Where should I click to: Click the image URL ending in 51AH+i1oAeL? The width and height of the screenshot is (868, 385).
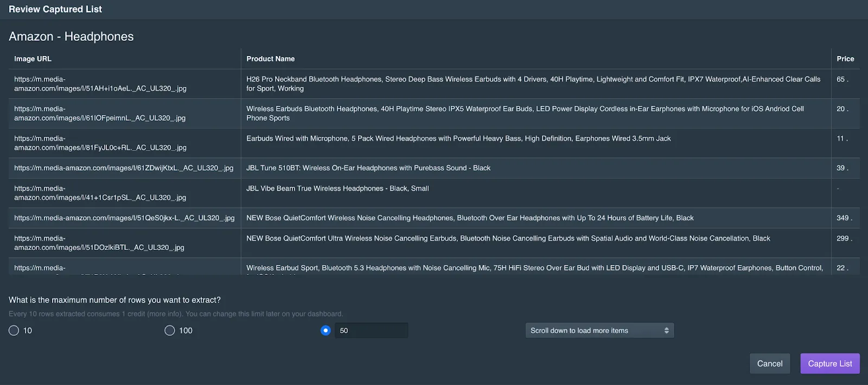pyautogui.click(x=100, y=84)
